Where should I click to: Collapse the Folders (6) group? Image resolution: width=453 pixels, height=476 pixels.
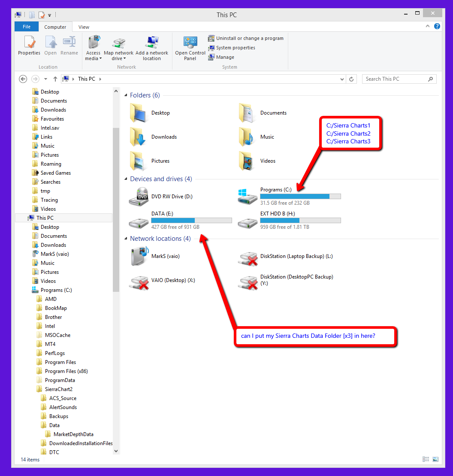pyautogui.click(x=126, y=95)
